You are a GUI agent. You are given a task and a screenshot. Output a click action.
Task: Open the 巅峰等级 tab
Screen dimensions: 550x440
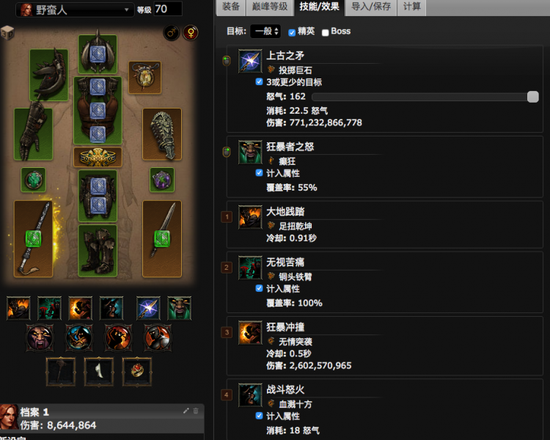coord(269,7)
